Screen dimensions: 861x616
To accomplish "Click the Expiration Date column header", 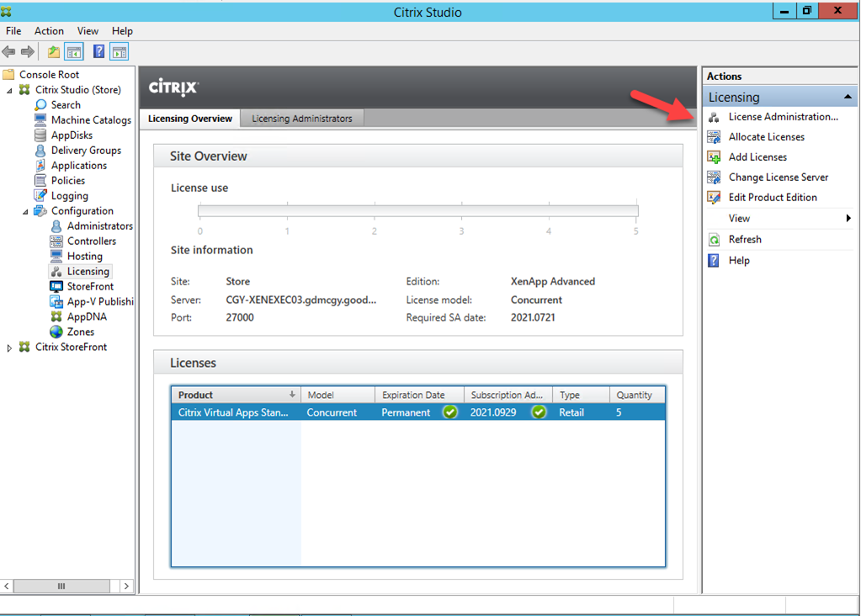I will tap(419, 395).
